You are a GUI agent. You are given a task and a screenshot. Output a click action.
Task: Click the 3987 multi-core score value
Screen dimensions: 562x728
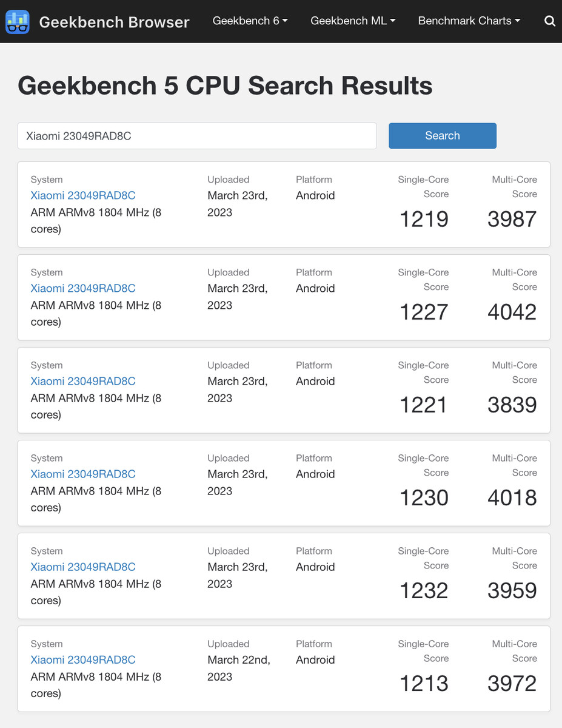click(x=512, y=219)
